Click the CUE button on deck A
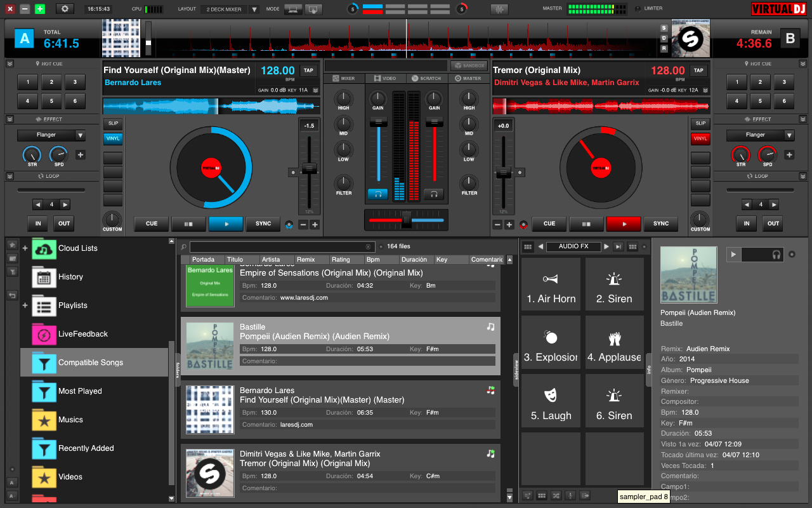Image resolution: width=812 pixels, height=508 pixels. [152, 224]
